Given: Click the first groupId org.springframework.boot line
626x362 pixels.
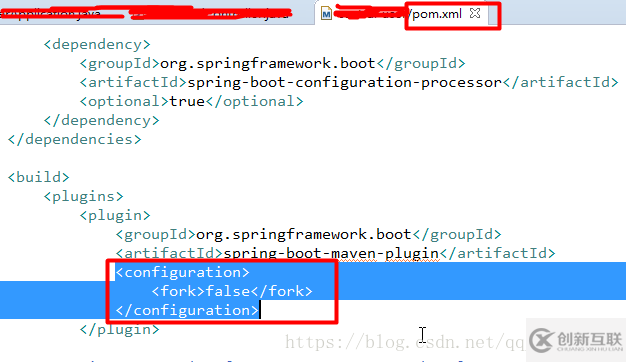Looking at the screenshot, I should (x=272, y=63).
